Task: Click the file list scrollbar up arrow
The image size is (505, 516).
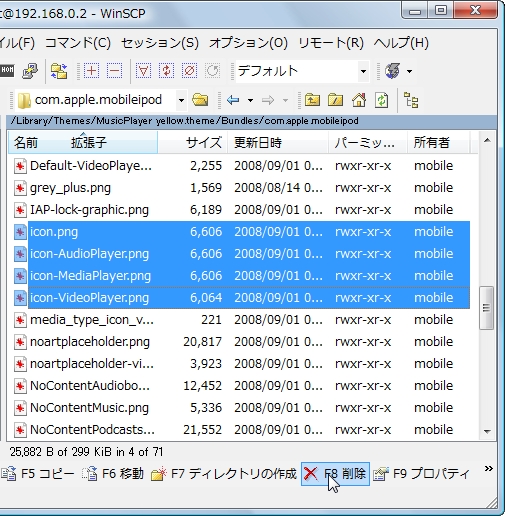Action: point(487,141)
